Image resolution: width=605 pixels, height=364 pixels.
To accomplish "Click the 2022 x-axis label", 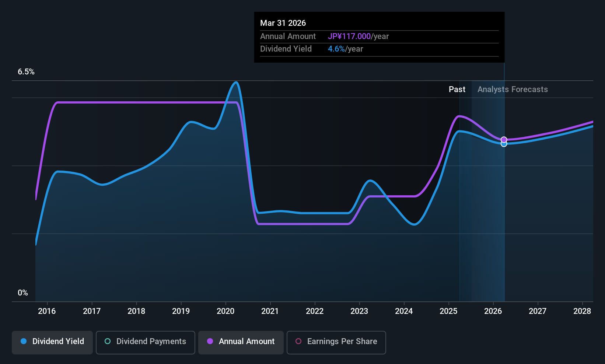I will click(x=315, y=311).
